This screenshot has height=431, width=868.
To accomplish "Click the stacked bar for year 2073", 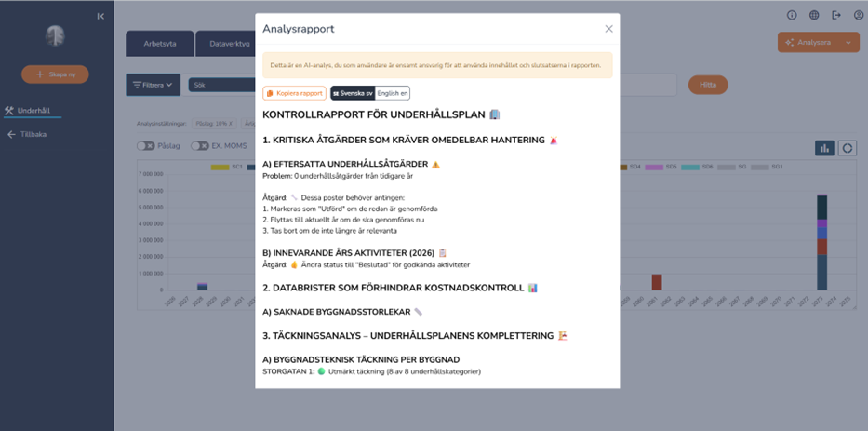I will pos(822,242).
